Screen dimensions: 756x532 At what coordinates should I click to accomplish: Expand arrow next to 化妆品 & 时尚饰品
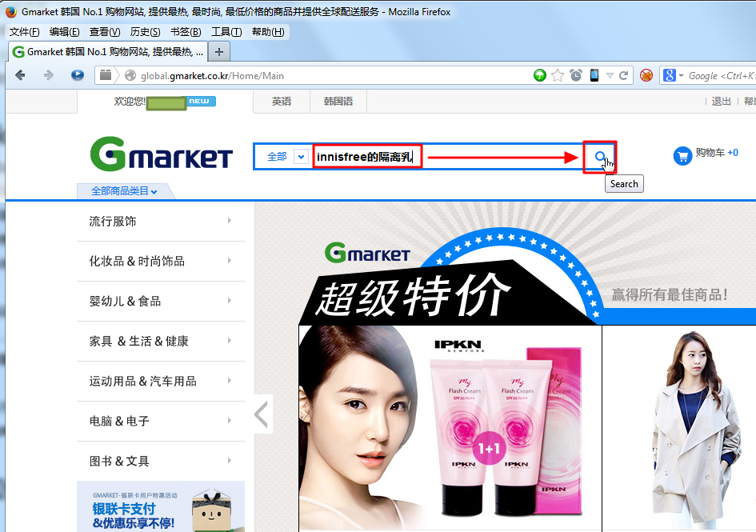[x=230, y=261]
